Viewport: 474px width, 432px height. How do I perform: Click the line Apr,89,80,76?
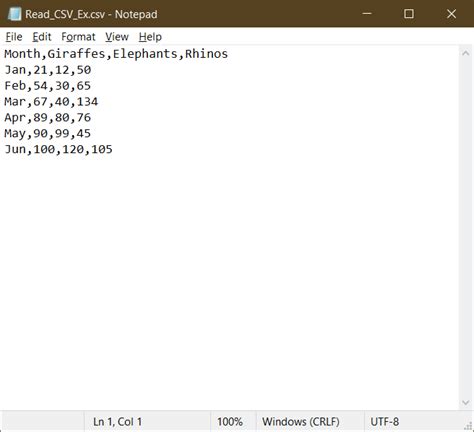[48, 117]
